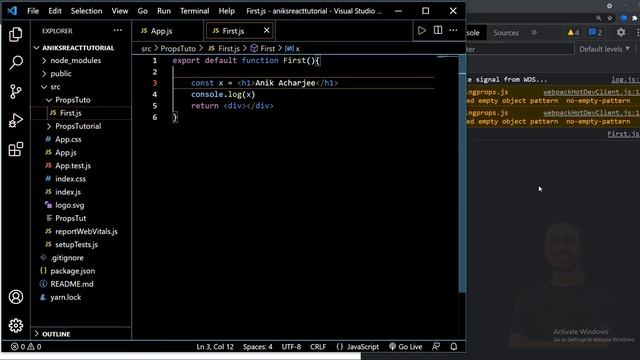Open the Run menu
Screen dimensions: 640x360
click(x=164, y=11)
